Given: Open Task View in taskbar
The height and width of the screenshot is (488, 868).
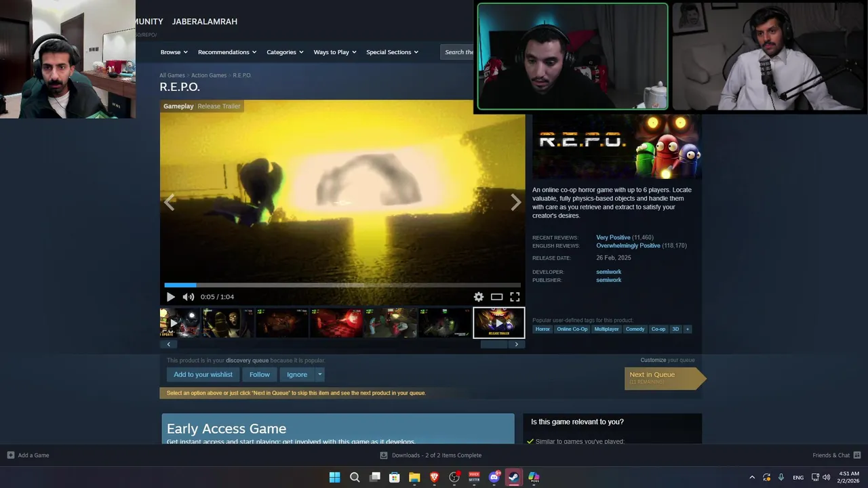Looking at the screenshot, I should pyautogui.click(x=374, y=477).
